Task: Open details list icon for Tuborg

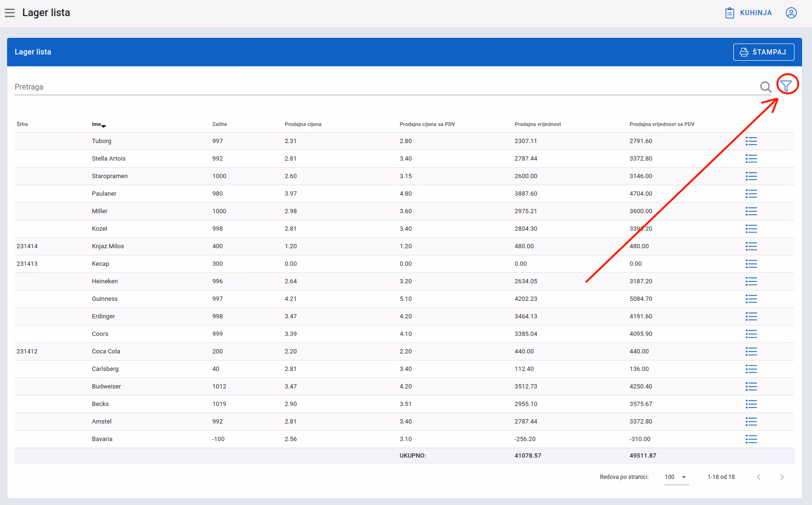Action: point(751,141)
